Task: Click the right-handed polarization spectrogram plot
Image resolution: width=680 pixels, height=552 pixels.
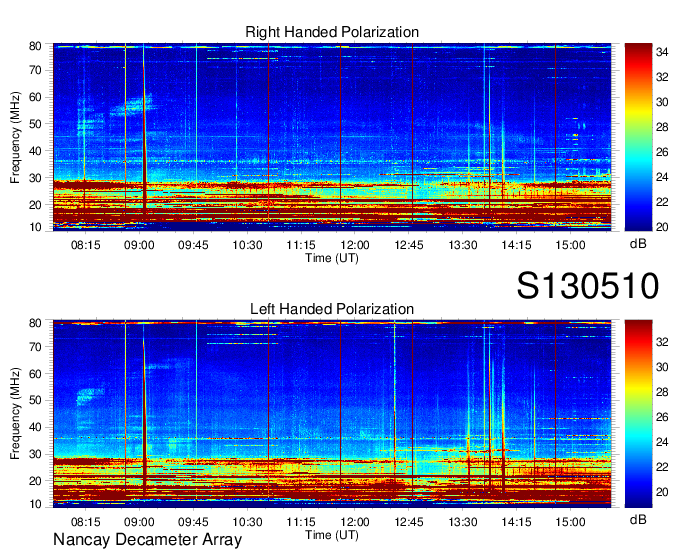Action: point(332,137)
